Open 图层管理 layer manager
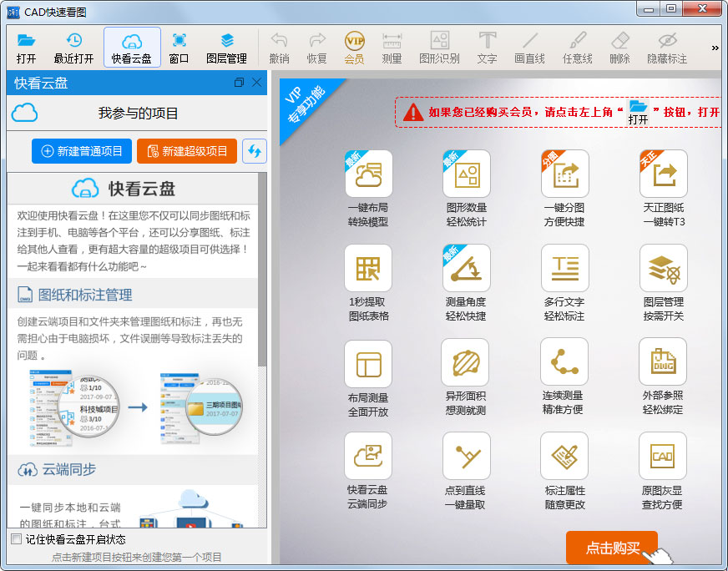This screenshot has width=728, height=571. pyautogui.click(x=226, y=48)
